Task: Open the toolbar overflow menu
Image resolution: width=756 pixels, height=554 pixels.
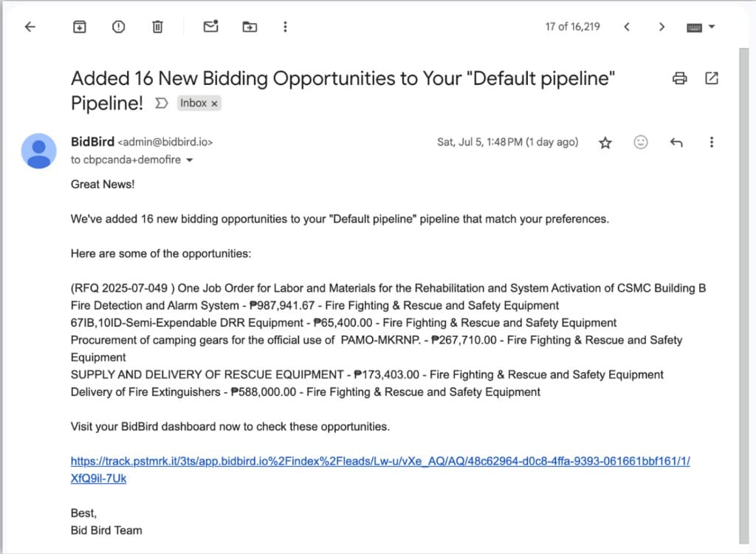Action: [285, 26]
